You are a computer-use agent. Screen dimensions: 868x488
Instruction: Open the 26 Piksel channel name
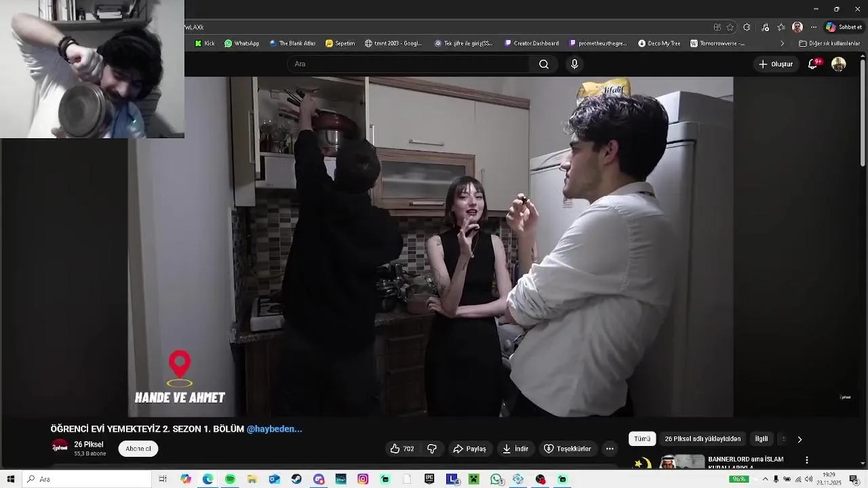coord(89,445)
